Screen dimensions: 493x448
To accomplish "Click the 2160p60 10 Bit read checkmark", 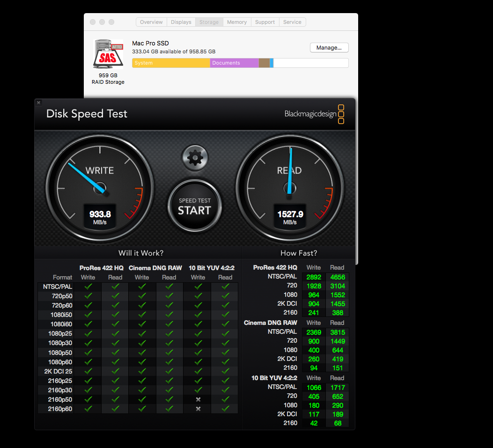I will coord(225,409).
